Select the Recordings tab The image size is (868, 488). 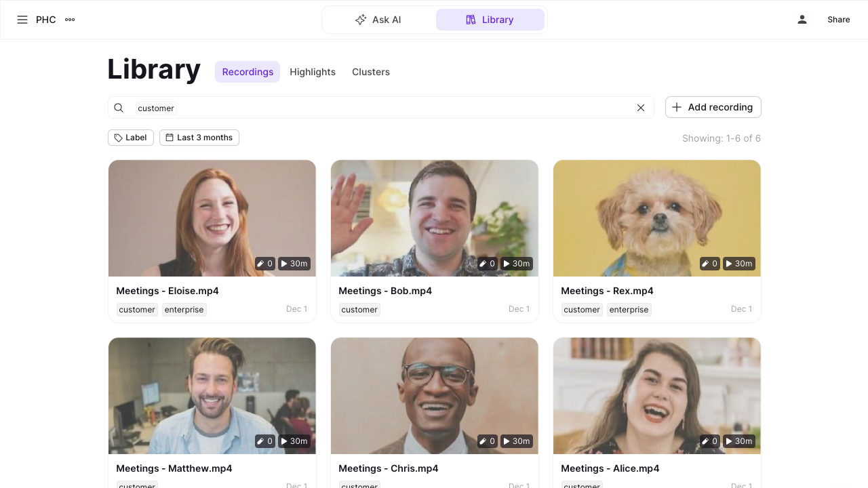tap(248, 72)
